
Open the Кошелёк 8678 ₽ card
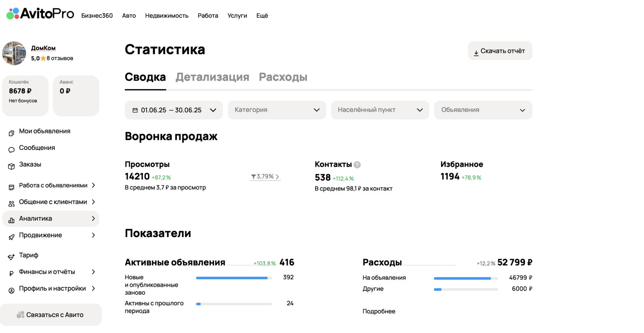(25, 96)
